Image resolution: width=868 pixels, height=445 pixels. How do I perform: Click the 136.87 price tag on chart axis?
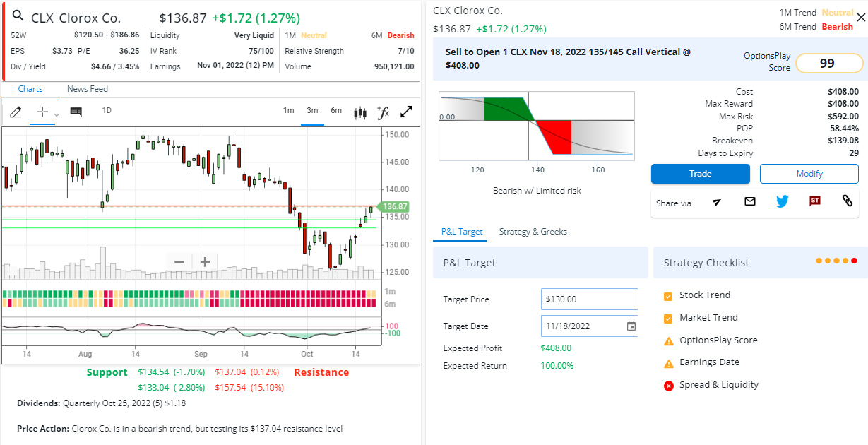click(x=394, y=206)
